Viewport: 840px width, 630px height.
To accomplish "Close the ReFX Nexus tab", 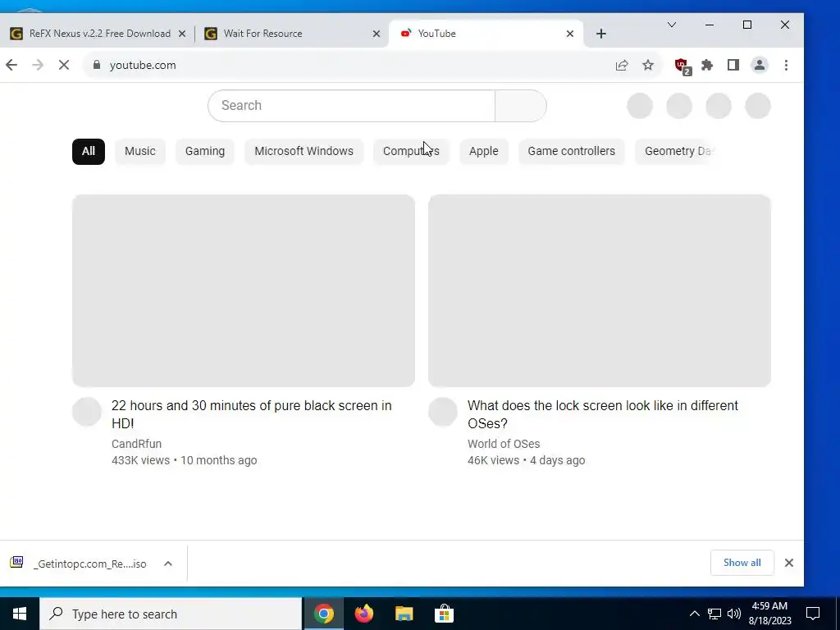I will click(182, 34).
